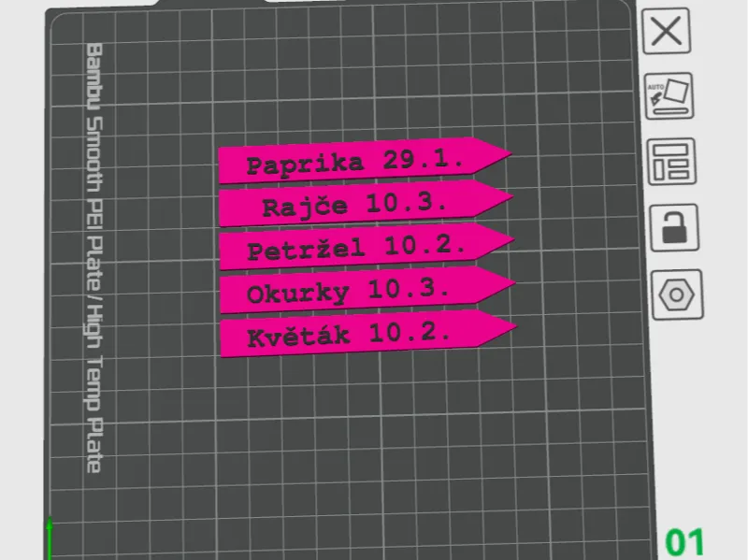Click the plate number 01 label
The image size is (748, 560).
[x=684, y=542]
